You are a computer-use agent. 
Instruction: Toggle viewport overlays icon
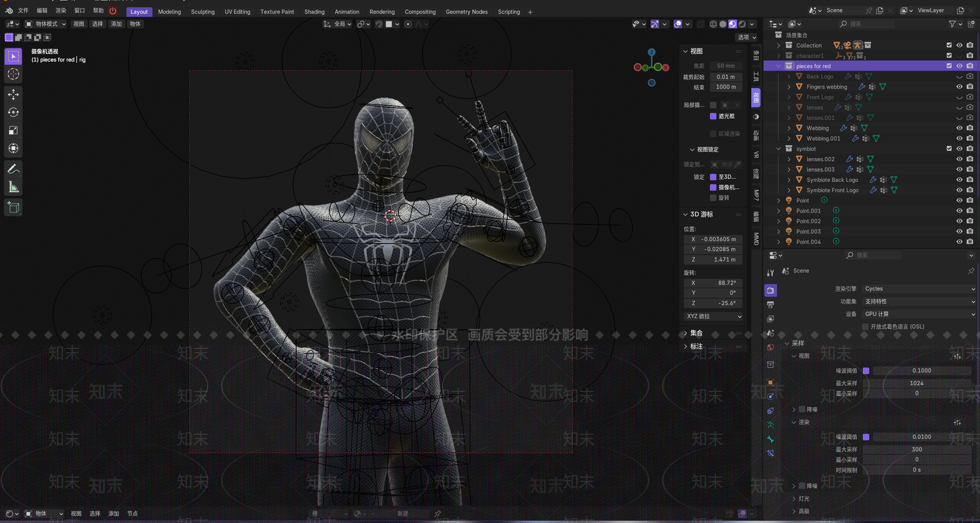678,24
